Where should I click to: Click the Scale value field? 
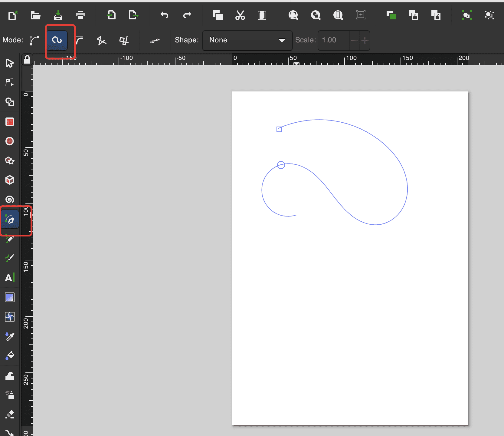(x=334, y=40)
